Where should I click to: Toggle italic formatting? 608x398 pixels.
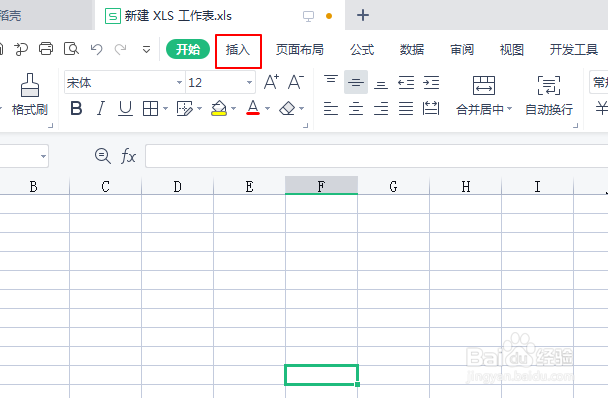tap(101, 109)
